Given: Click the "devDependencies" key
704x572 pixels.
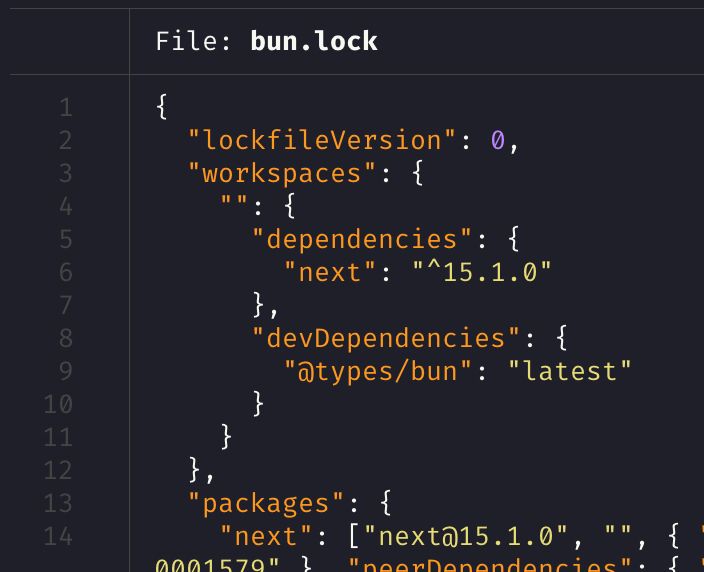Looking at the screenshot, I should 386,338.
